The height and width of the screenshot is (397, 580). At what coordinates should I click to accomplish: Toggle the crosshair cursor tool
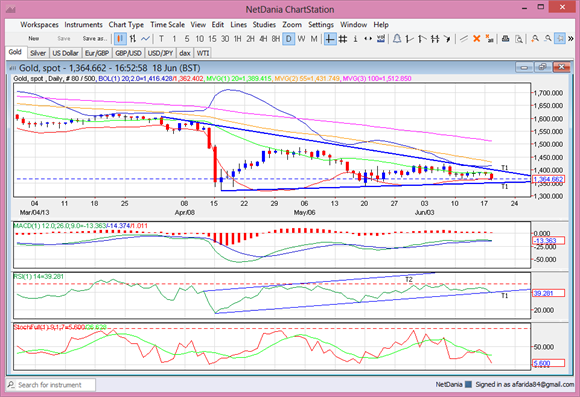[x=330, y=38]
